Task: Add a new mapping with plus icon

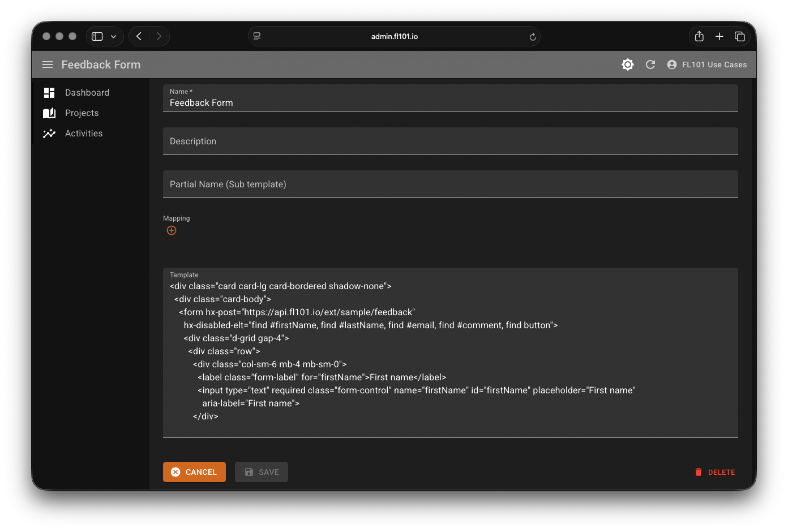Action: pos(172,230)
